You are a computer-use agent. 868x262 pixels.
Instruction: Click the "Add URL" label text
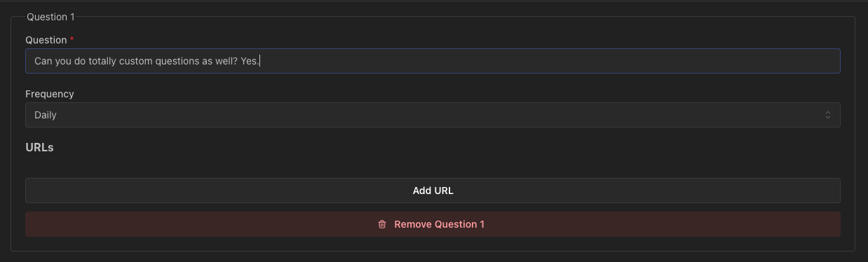pyautogui.click(x=433, y=191)
